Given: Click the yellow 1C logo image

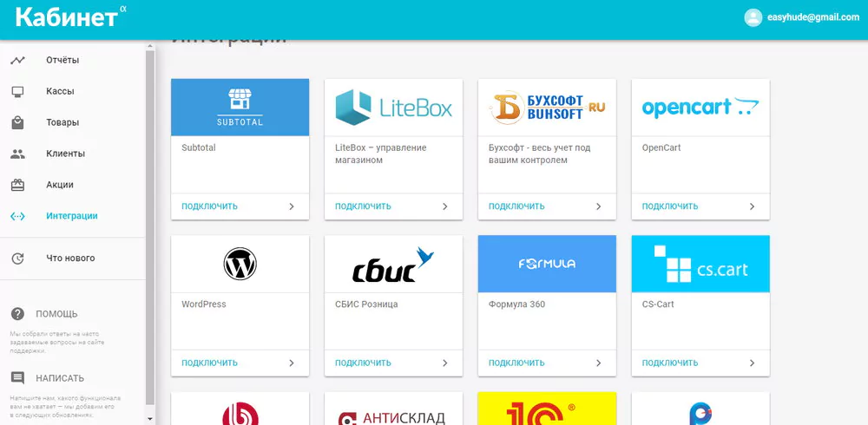Looking at the screenshot, I should pyautogui.click(x=547, y=409).
